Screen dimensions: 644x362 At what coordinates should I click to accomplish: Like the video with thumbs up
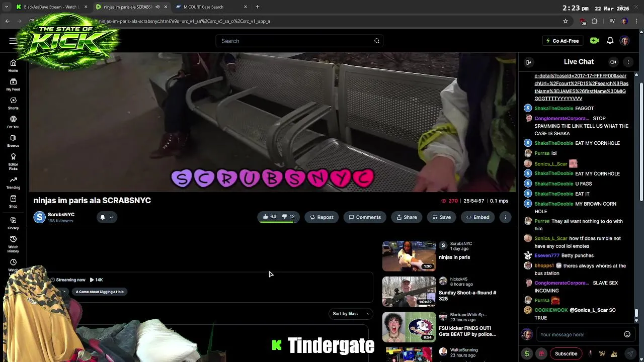(x=269, y=217)
